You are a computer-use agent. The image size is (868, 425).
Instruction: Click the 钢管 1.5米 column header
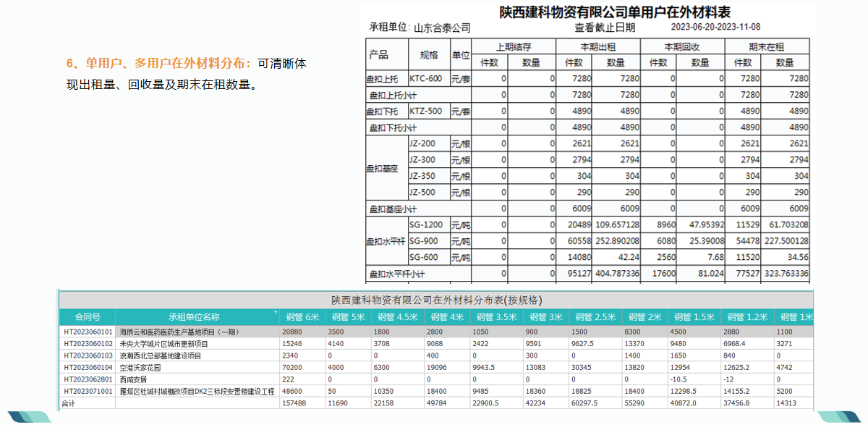coord(695,316)
